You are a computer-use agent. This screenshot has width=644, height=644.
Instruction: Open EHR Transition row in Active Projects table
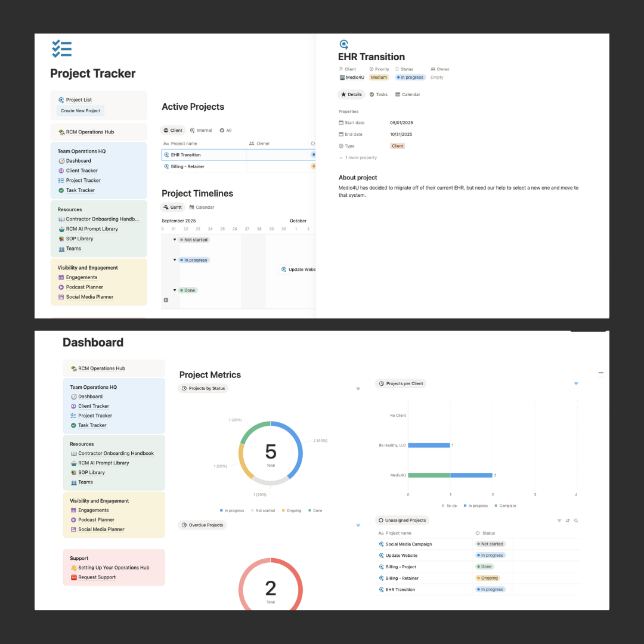coord(238,155)
